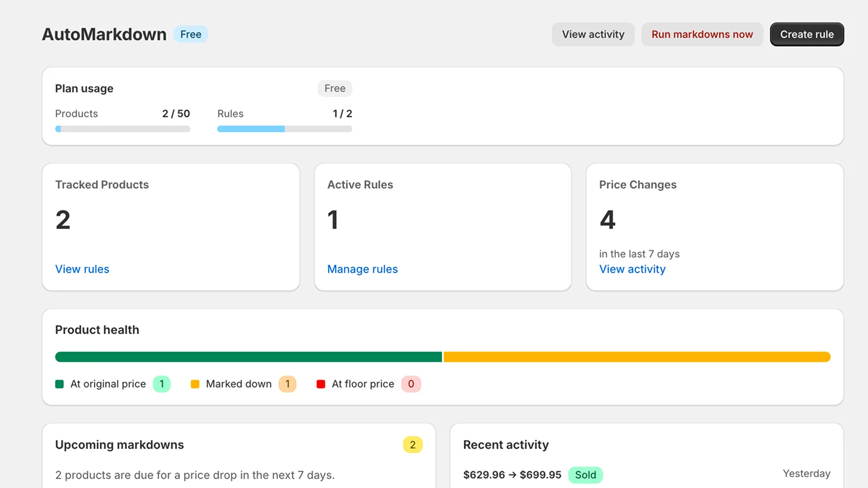The height and width of the screenshot is (488, 868).
Task: Click the Products usage progress bar
Action: 122,129
